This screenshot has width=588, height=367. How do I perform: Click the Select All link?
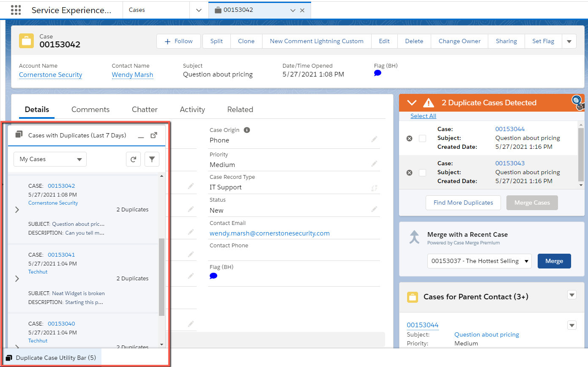click(423, 116)
